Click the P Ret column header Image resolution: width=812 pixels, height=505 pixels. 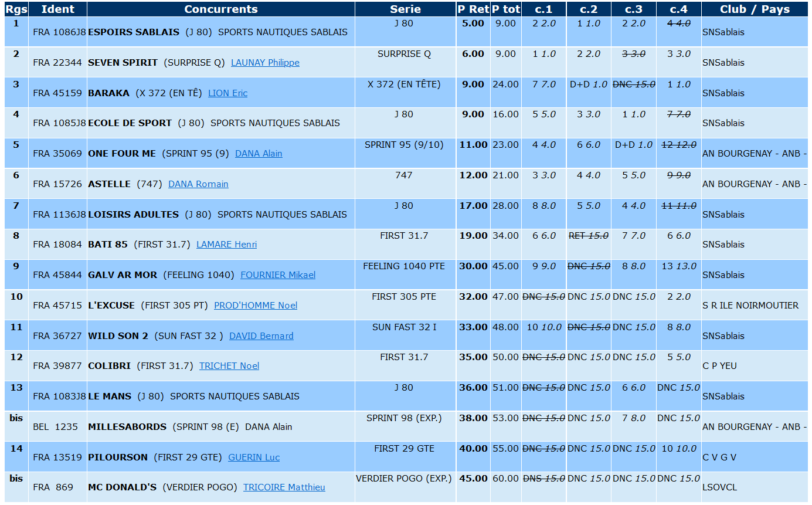473,9
